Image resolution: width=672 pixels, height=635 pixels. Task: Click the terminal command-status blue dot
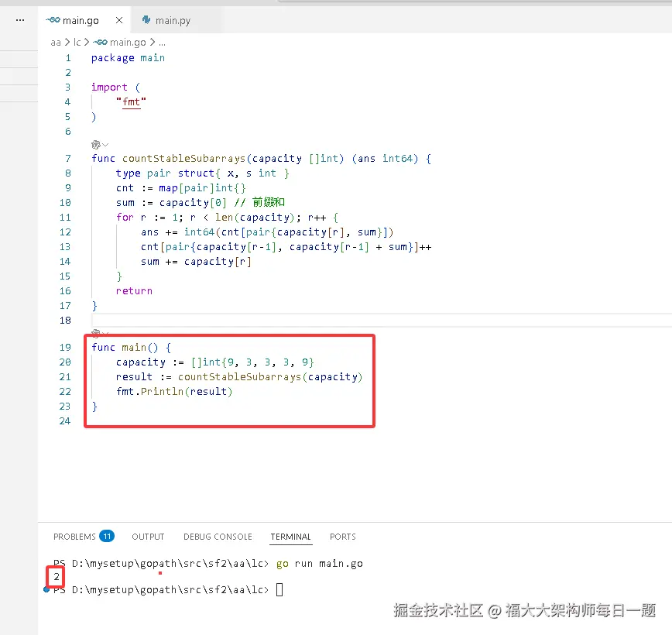[46, 589]
